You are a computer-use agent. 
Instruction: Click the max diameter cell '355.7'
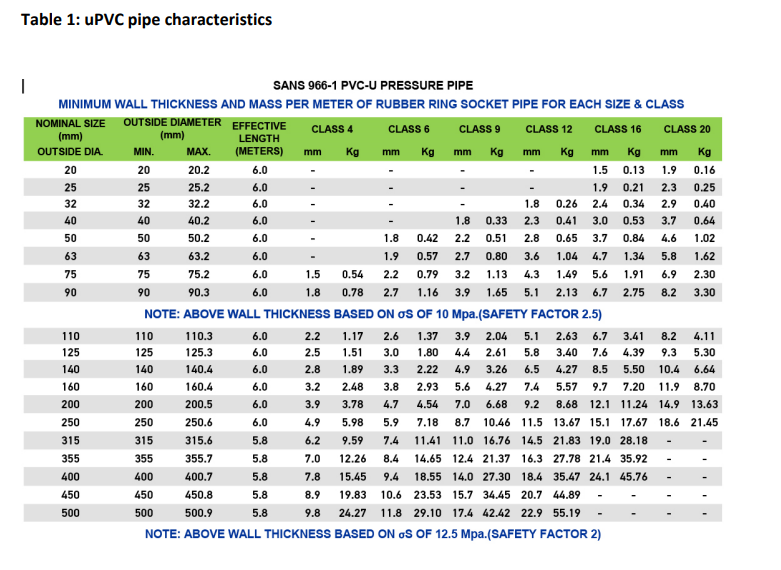199,458
